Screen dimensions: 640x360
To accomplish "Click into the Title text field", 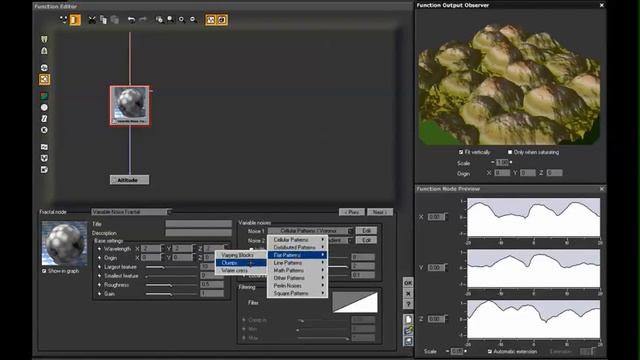I will (198, 224).
